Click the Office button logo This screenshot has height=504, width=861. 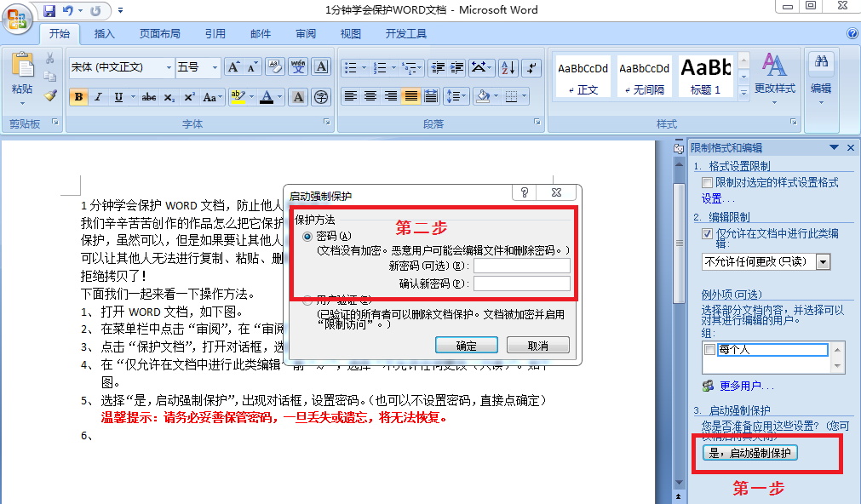click(17, 20)
